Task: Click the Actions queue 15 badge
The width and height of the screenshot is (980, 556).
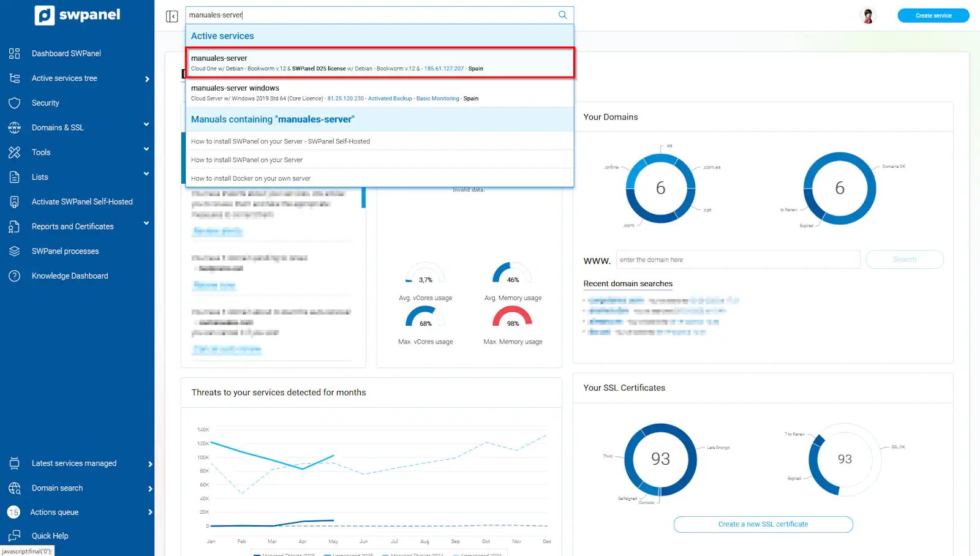Action: (13, 512)
